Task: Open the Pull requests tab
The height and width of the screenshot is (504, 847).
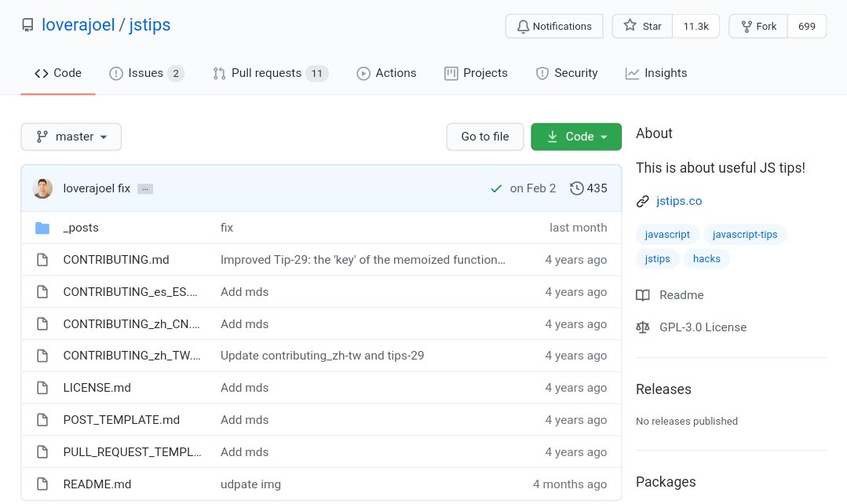Action: click(x=271, y=73)
